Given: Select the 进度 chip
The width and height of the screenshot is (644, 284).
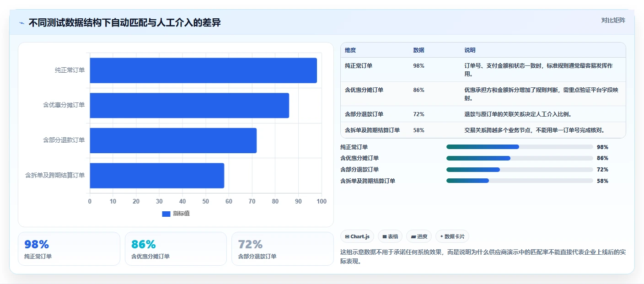Looking at the screenshot, I should (419, 236).
